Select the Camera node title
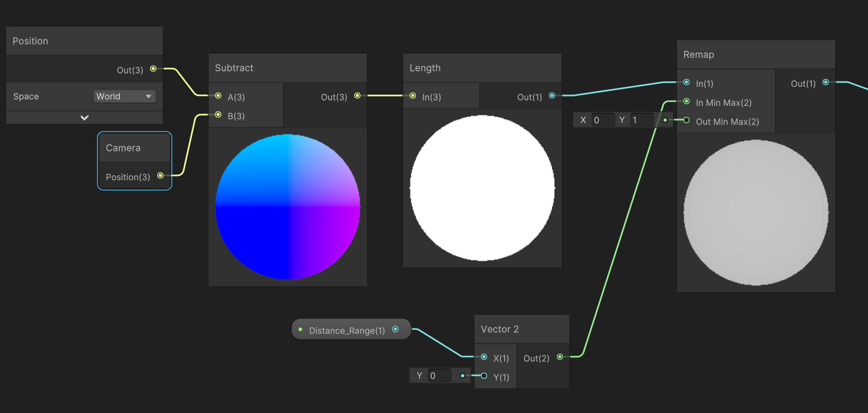This screenshot has width=868, height=413. (123, 148)
